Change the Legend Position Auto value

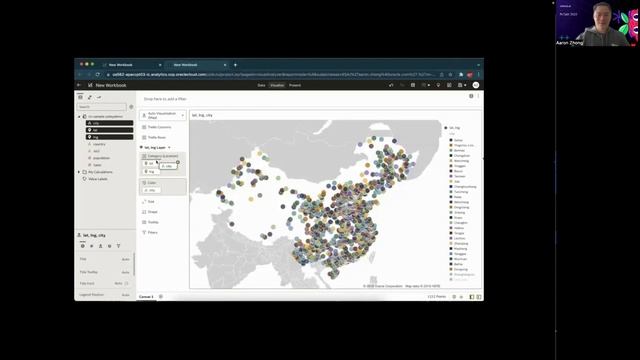click(x=125, y=295)
